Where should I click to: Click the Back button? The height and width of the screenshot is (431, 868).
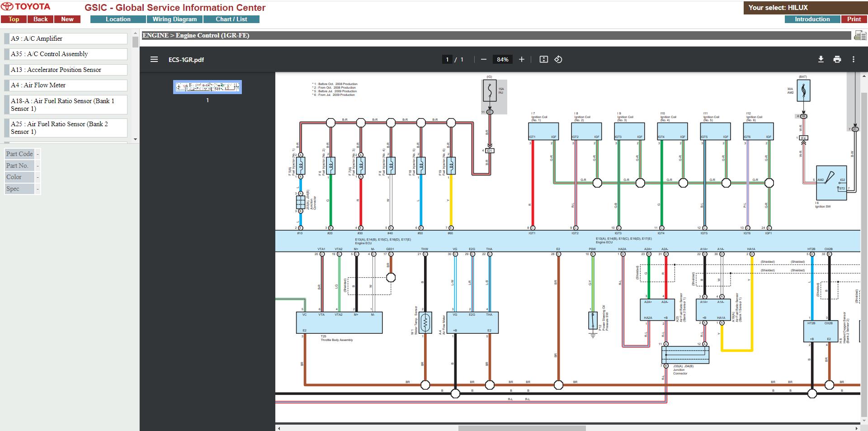[x=40, y=19]
